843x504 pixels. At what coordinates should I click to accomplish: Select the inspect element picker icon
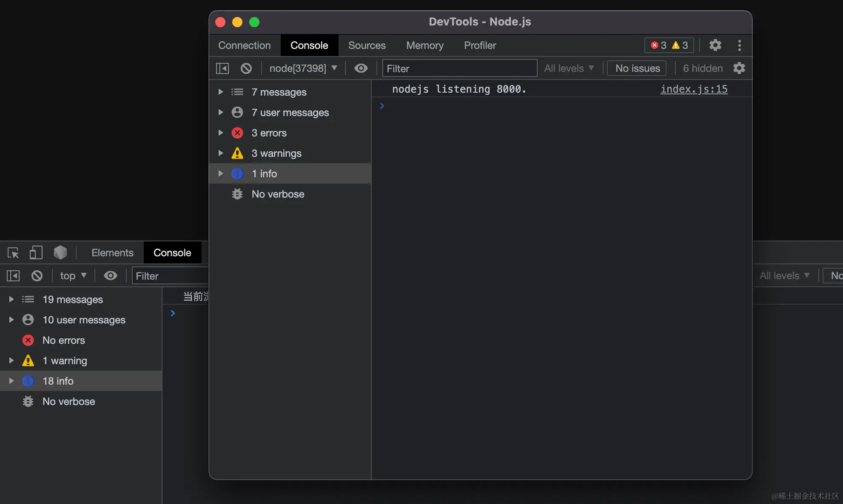(13, 253)
